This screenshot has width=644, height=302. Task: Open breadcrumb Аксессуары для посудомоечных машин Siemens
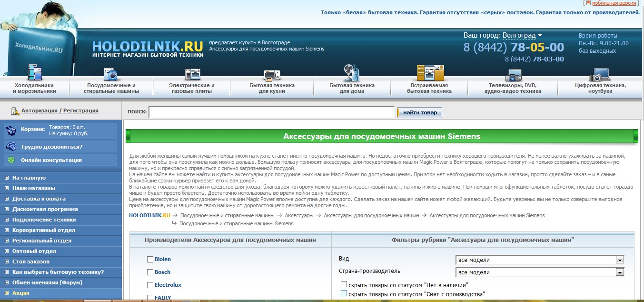487,215
